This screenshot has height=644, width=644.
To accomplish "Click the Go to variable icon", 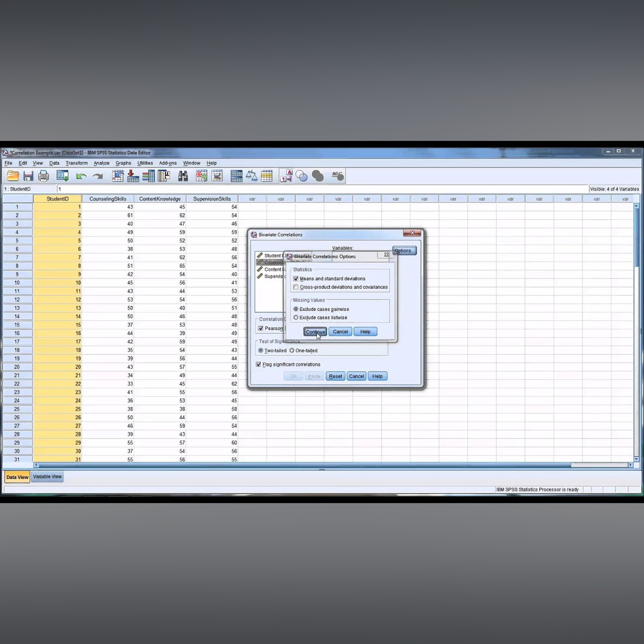I will coord(133,176).
